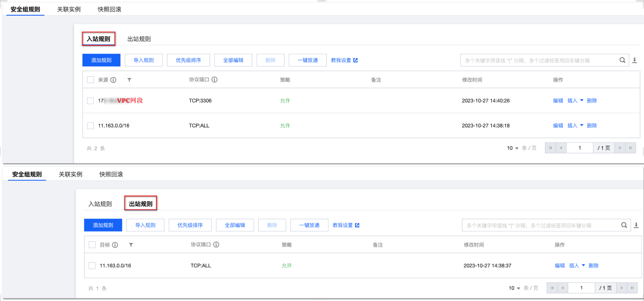Click the search magnifier in inbound rules panel
644x301 pixels.
pyautogui.click(x=622, y=60)
